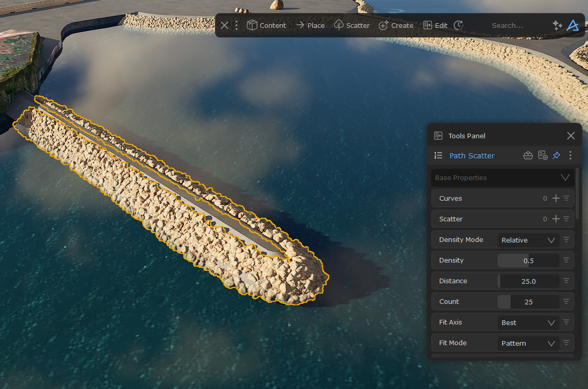Viewport: 588px width, 389px height.
Task: Click the add-preset document icon
Action: pyautogui.click(x=543, y=155)
